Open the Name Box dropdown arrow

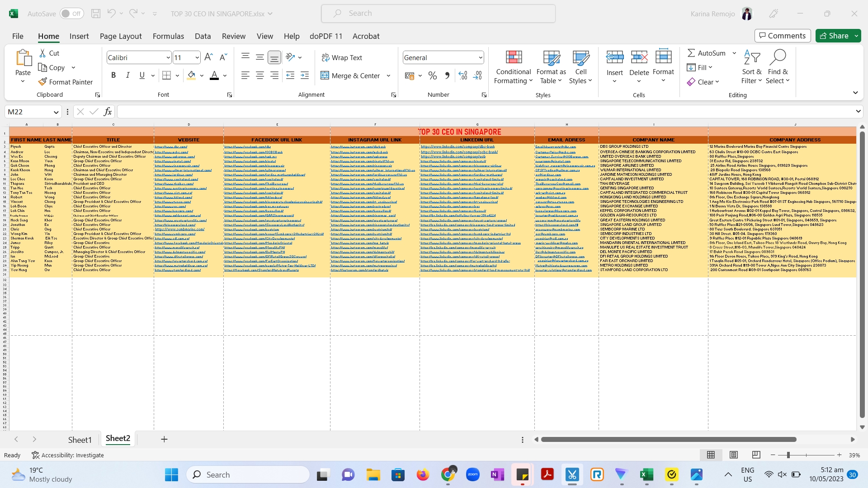[56, 112]
